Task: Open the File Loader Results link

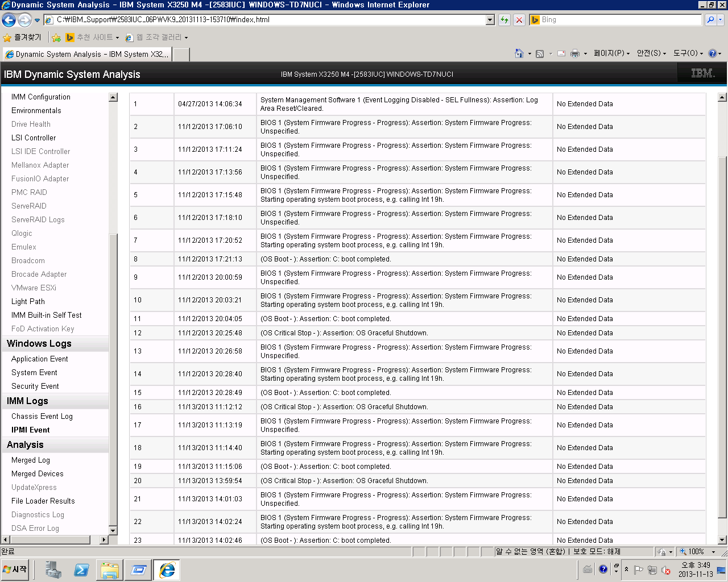Action: pyautogui.click(x=43, y=501)
